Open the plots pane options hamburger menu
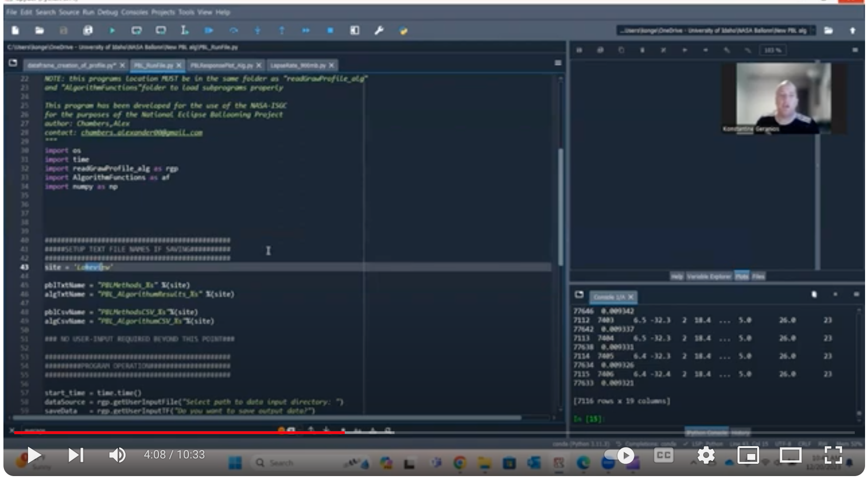868x480 pixels. pos(855,50)
